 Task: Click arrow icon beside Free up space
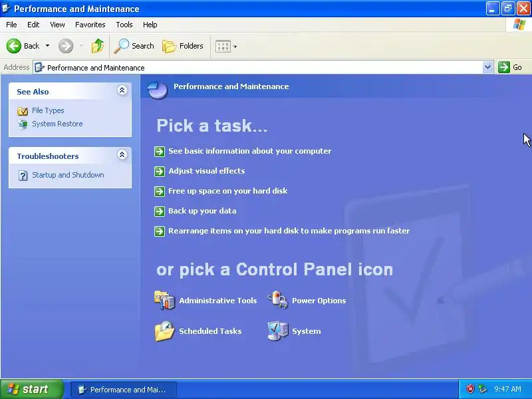(x=160, y=192)
